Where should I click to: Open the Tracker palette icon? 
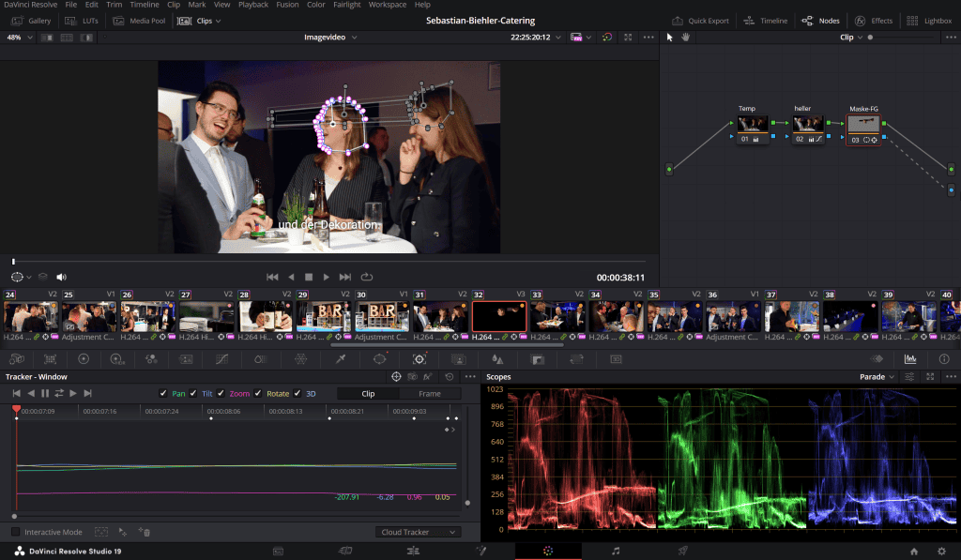pyautogui.click(x=419, y=359)
